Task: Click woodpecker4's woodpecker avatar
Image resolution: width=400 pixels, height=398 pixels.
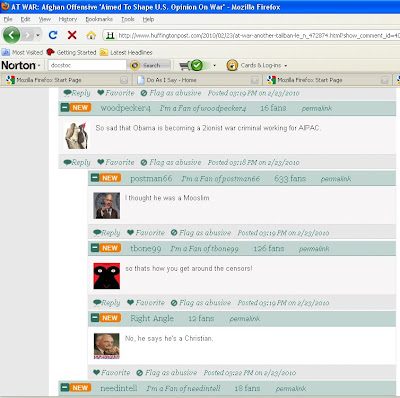Action: pos(76,135)
